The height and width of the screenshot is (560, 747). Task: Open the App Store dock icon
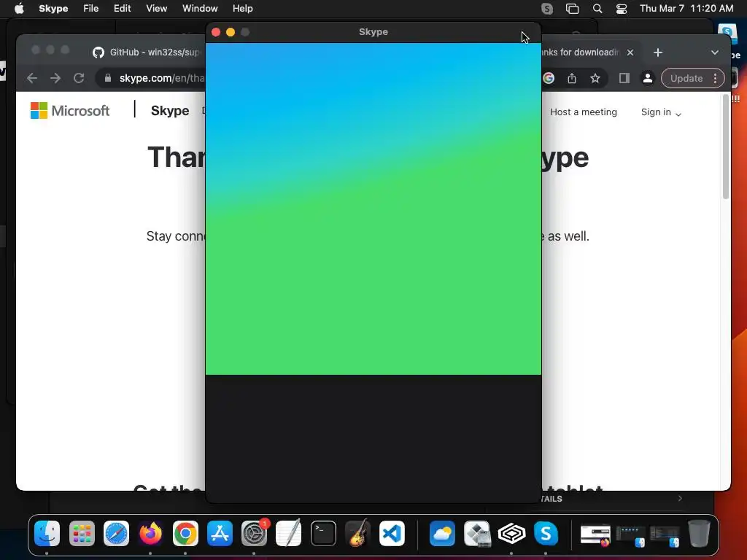[220, 533]
